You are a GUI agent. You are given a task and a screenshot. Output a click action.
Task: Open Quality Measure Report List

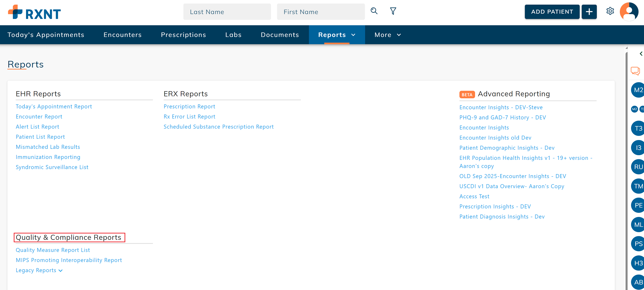click(x=53, y=250)
